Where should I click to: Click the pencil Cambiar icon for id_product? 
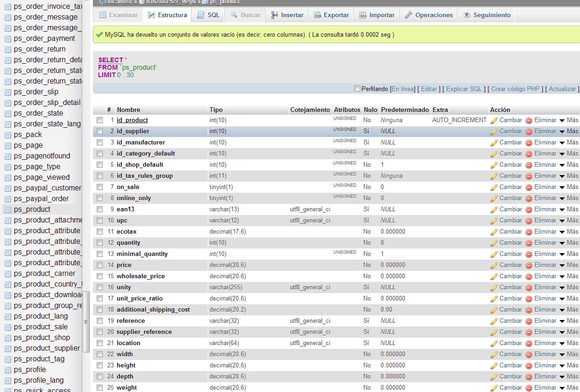point(494,120)
